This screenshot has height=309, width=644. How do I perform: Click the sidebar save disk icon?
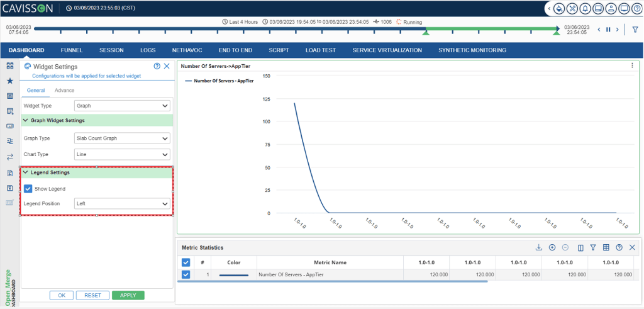pyautogui.click(x=10, y=188)
